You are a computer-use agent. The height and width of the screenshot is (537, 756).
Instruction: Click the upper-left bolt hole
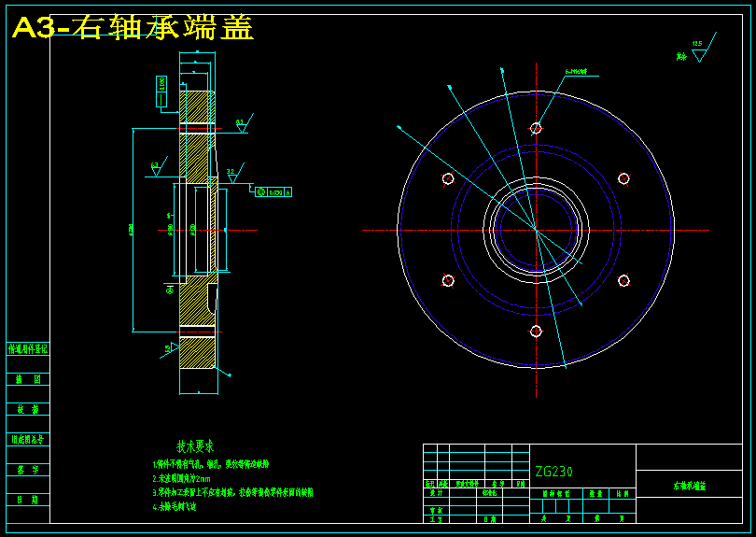click(x=448, y=178)
